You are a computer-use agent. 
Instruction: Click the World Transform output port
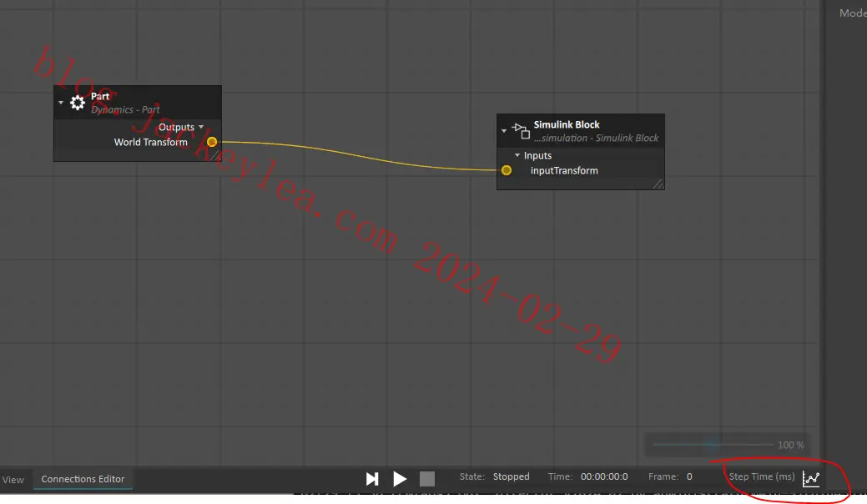[x=212, y=142]
